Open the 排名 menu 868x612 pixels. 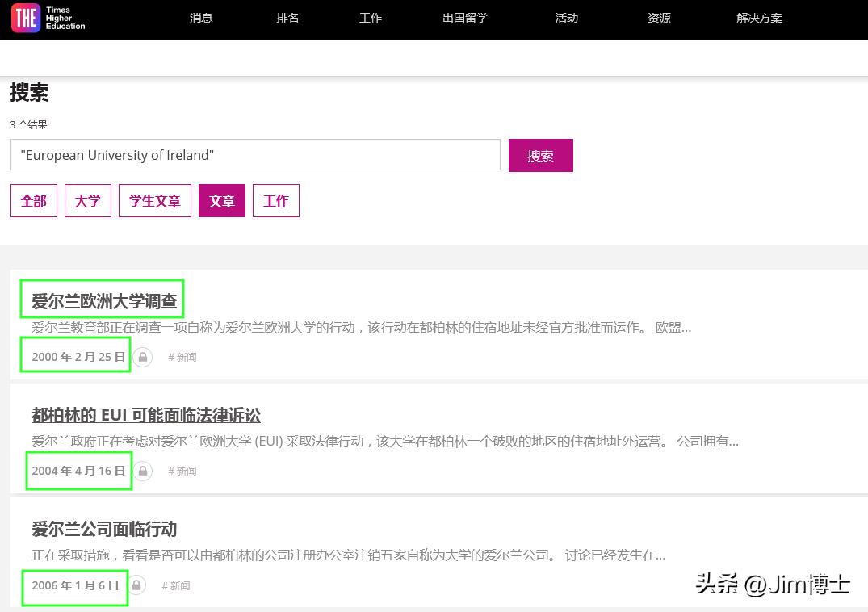(287, 17)
